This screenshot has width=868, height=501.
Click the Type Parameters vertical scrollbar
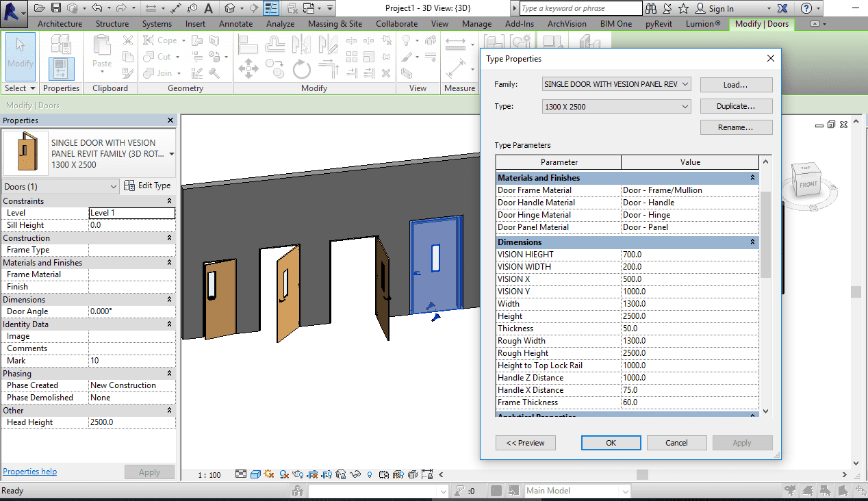[x=765, y=235]
